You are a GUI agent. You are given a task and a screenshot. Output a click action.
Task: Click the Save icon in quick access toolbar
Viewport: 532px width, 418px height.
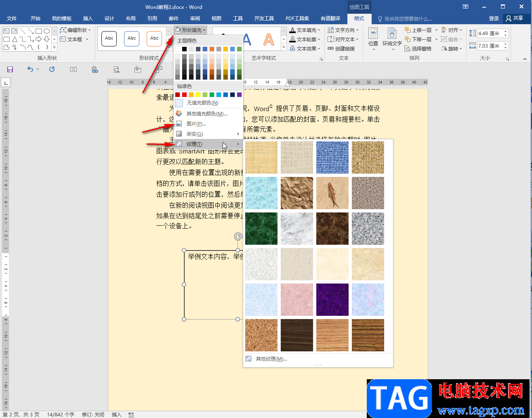click(10, 69)
